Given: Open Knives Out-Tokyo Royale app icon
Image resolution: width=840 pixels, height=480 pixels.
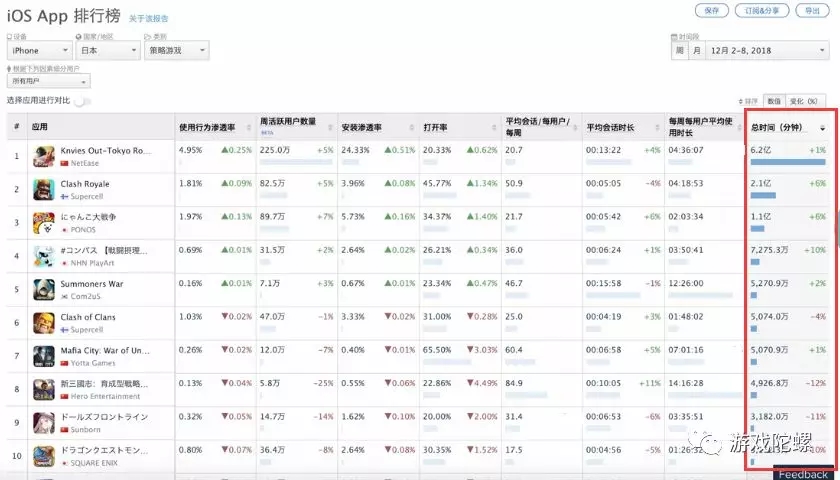Looking at the screenshot, I should coord(44,156).
